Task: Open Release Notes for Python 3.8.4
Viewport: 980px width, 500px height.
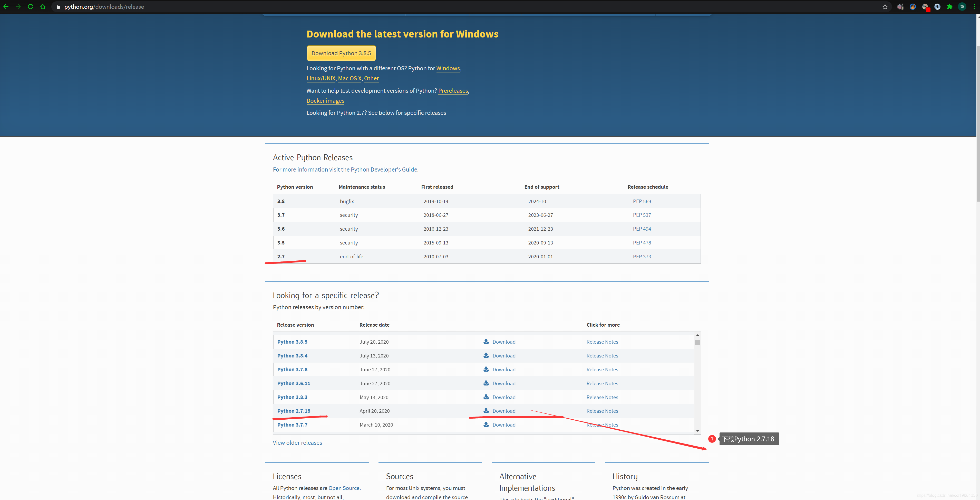Action: click(602, 356)
